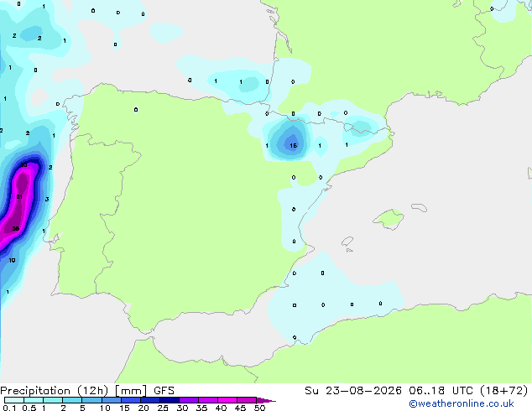Click the Mallorca island on the map

point(389,219)
